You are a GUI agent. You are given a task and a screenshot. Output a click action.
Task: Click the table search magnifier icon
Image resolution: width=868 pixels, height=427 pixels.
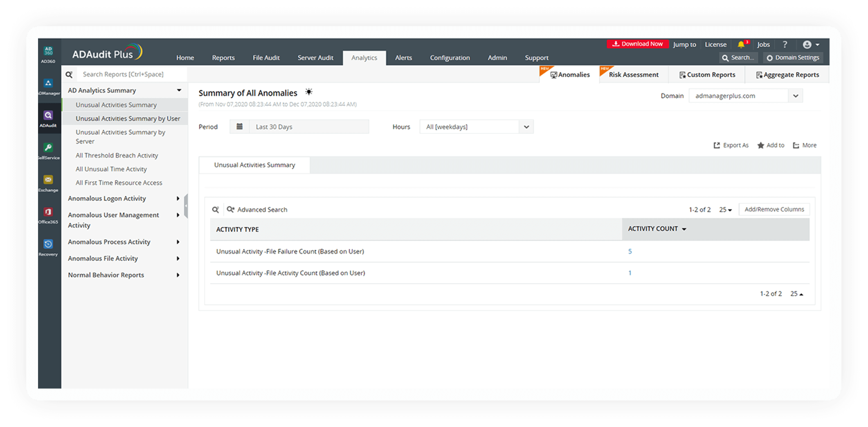tap(216, 210)
